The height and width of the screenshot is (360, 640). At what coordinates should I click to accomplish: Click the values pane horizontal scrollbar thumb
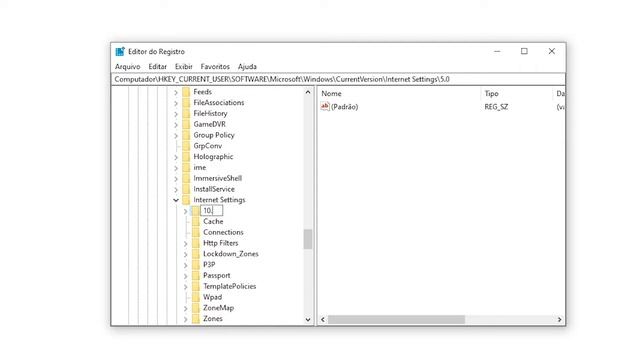click(x=396, y=320)
